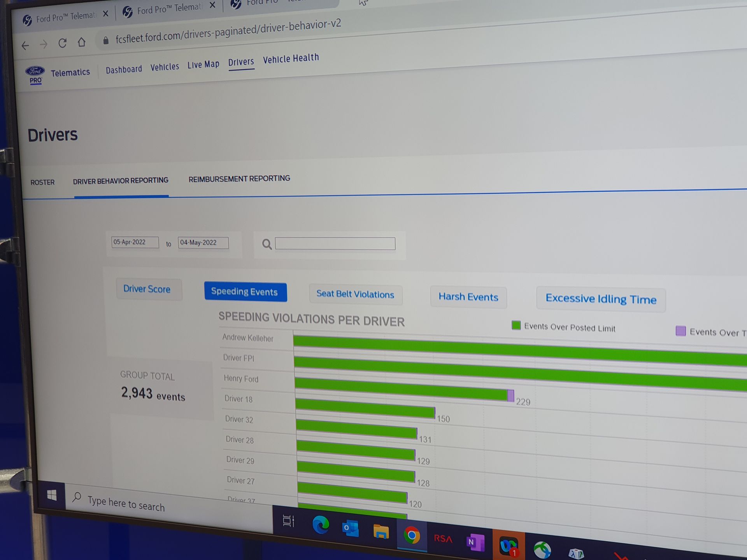Close the second Ford Pro Telematics tab
This screenshot has height=560, width=747.
[x=212, y=5]
